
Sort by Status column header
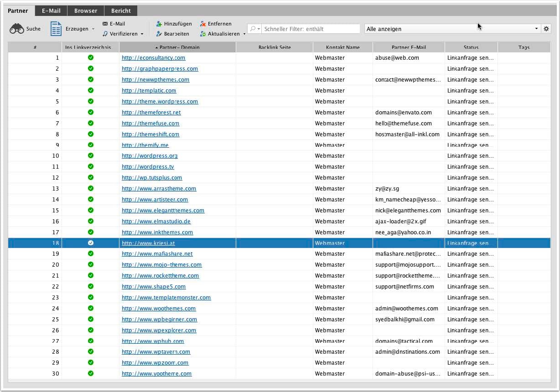[471, 47]
